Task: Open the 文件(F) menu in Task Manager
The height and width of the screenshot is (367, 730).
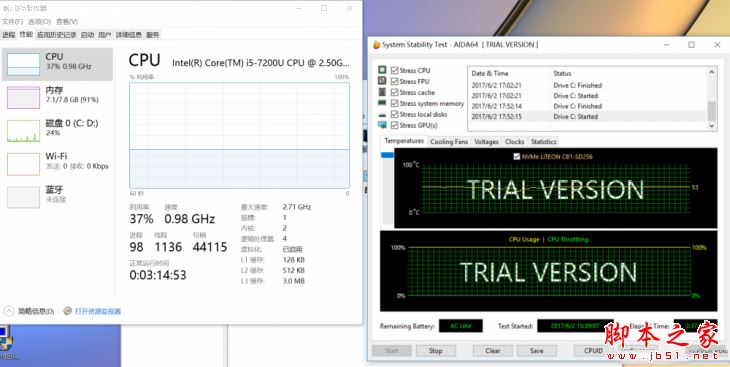Action: point(12,21)
